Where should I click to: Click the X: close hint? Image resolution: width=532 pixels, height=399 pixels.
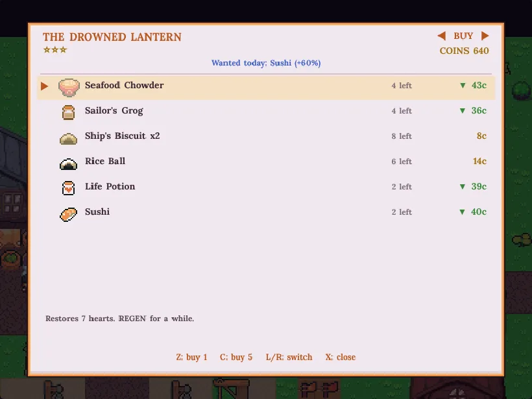pyautogui.click(x=341, y=357)
